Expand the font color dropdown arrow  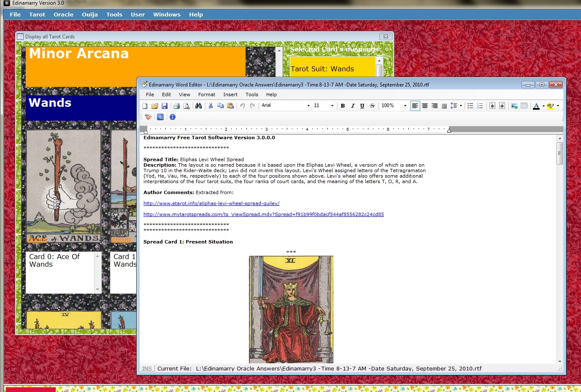point(543,106)
